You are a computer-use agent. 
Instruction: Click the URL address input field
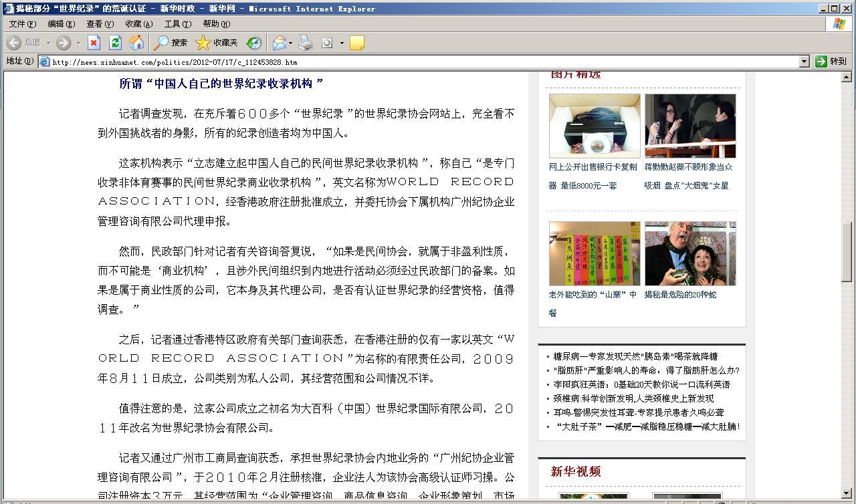pyautogui.click(x=421, y=62)
